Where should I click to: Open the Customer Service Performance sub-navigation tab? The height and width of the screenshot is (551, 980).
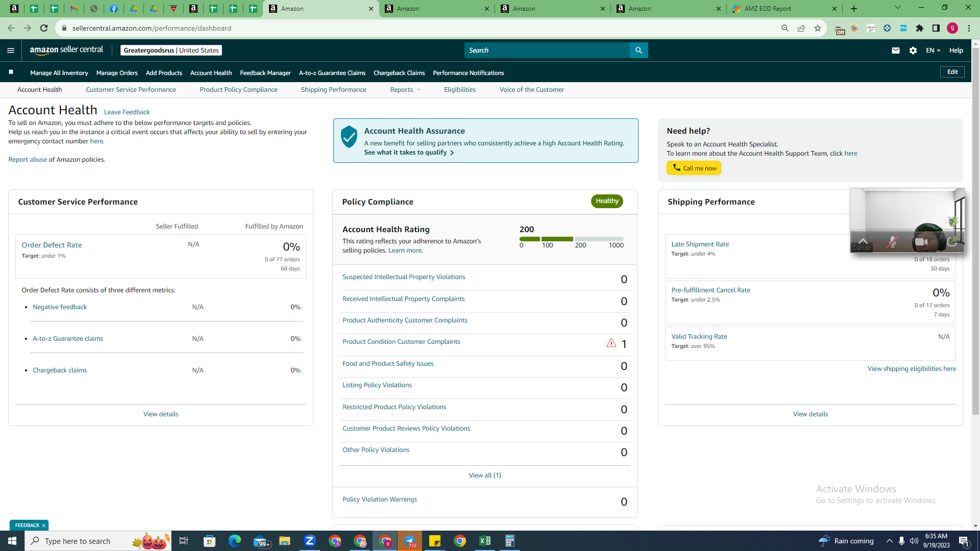click(x=131, y=90)
